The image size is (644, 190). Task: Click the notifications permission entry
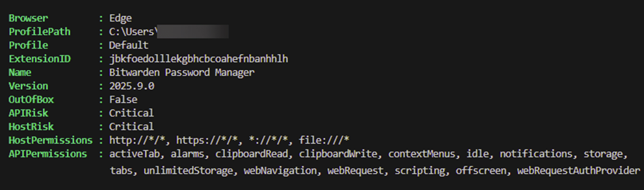tap(538, 154)
